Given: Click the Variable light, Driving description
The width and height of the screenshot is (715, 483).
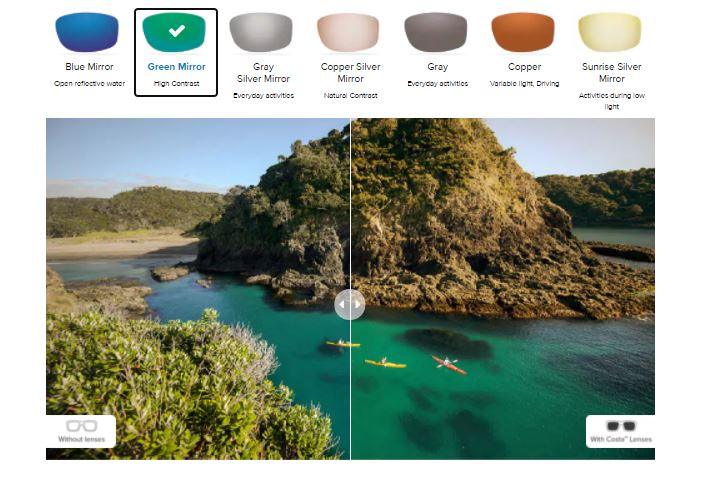Looking at the screenshot, I should (524, 83).
